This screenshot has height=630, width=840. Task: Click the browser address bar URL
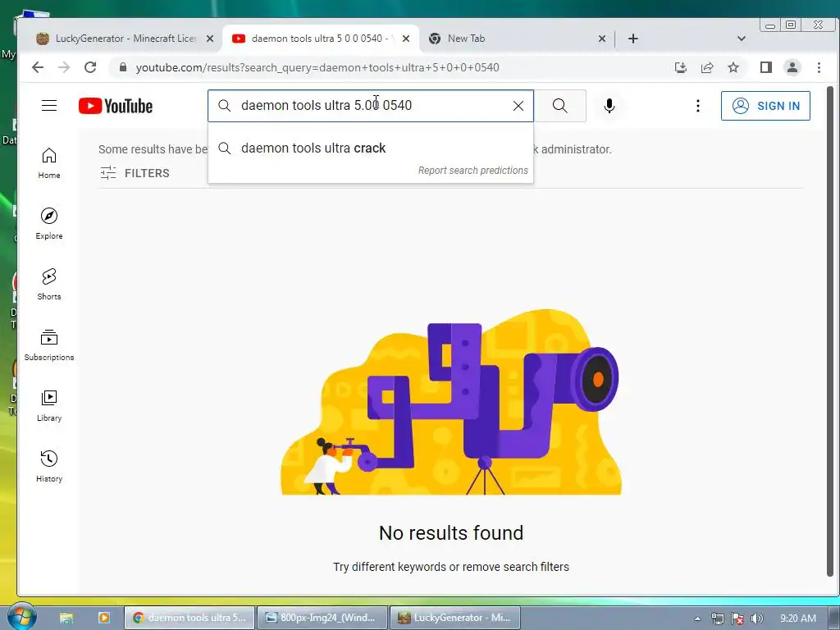[317, 67]
